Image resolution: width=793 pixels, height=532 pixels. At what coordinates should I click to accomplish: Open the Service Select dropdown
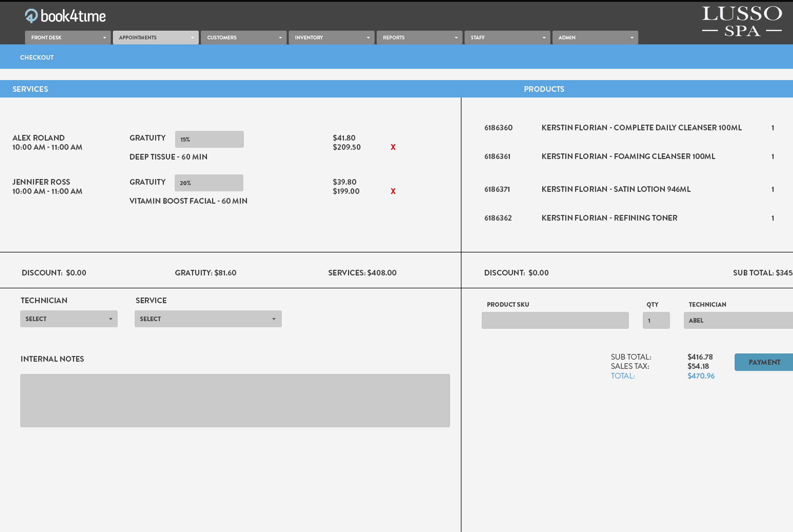[208, 319]
